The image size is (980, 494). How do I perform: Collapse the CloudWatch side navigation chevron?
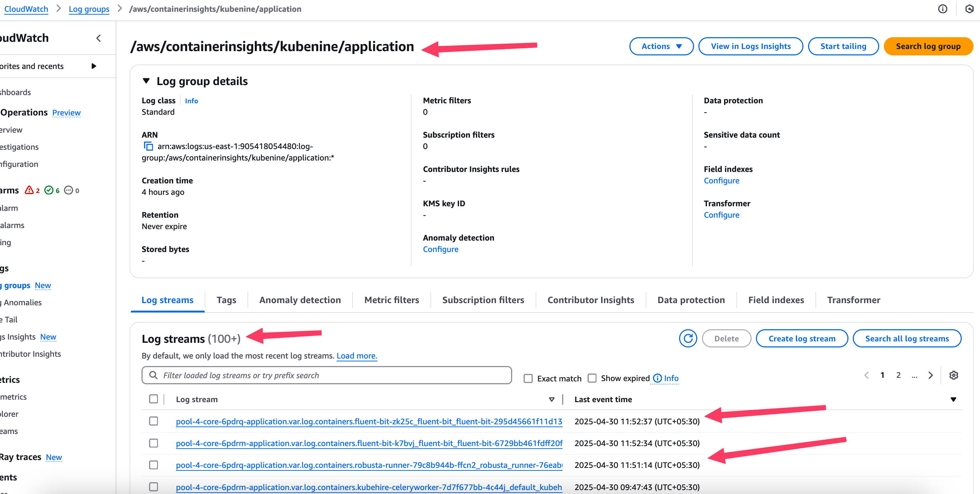[x=99, y=38]
